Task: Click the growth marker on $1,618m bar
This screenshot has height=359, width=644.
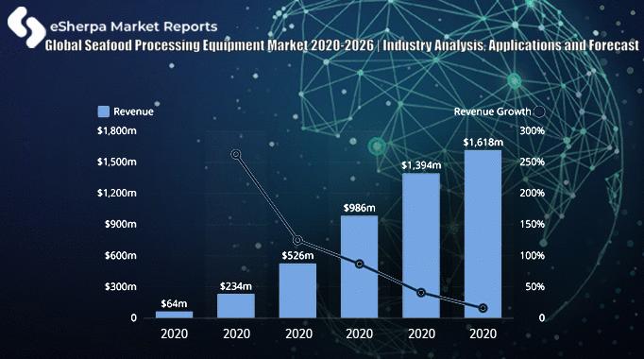Action: click(483, 308)
